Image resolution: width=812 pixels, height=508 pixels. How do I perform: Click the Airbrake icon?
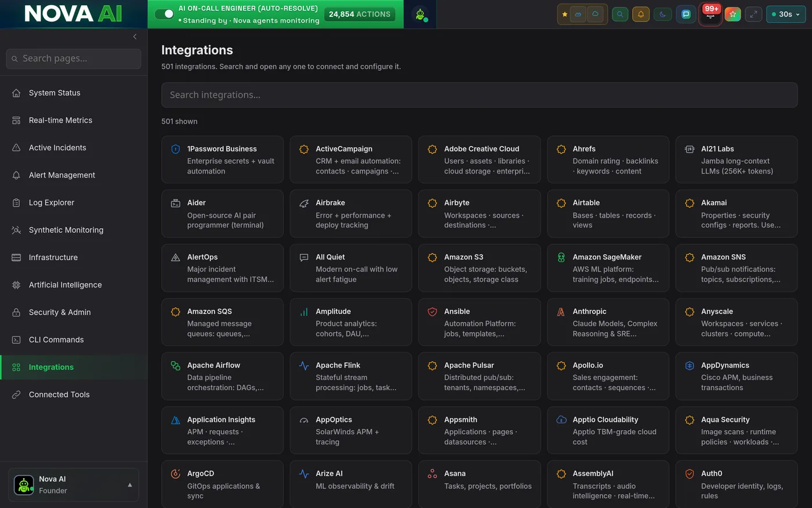304,203
